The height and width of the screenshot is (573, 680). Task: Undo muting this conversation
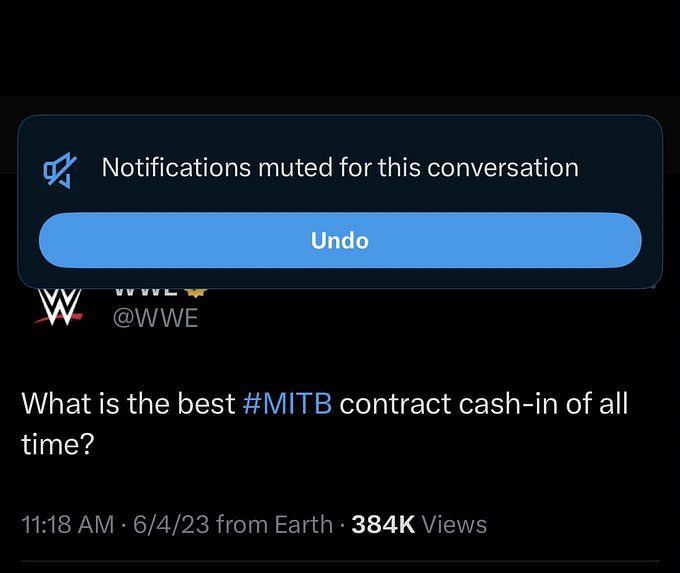(x=340, y=240)
